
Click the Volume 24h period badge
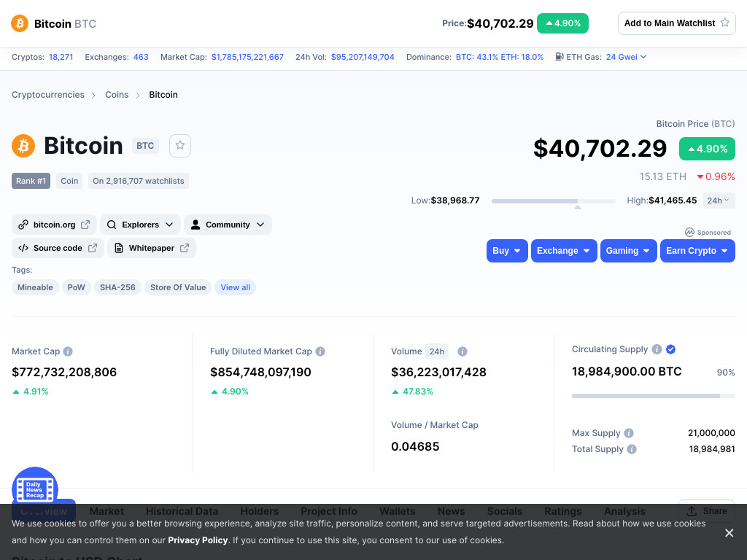coord(437,351)
